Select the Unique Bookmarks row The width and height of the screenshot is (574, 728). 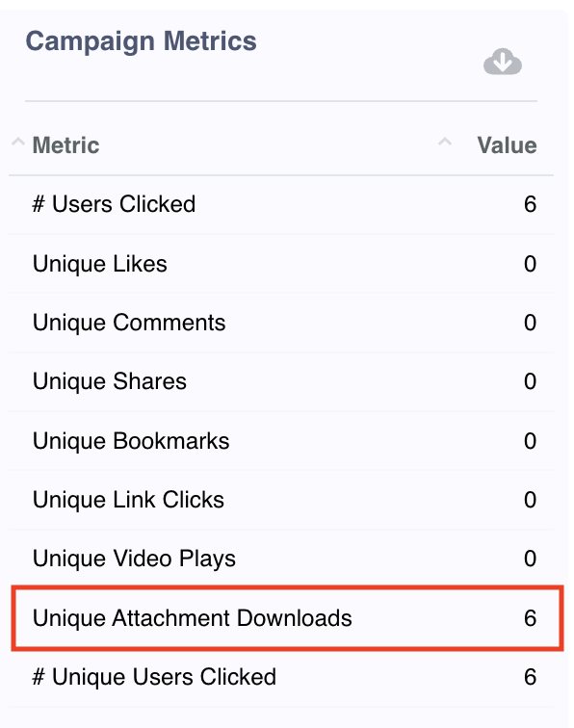click(x=281, y=441)
